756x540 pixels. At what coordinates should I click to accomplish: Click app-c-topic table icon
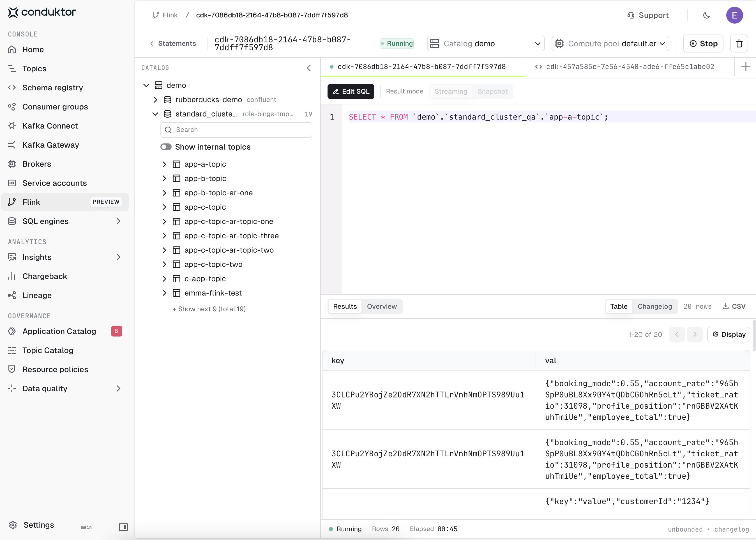click(176, 207)
